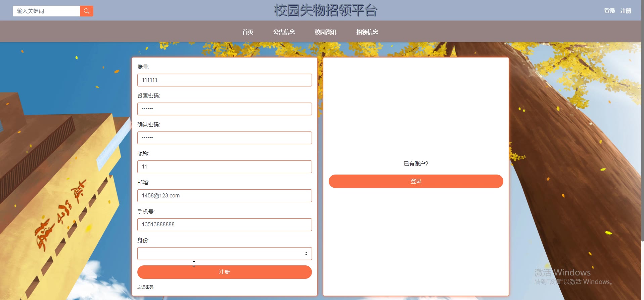Click the 邮箱 field with 1458@123.com
644x300 pixels.
pyautogui.click(x=225, y=196)
